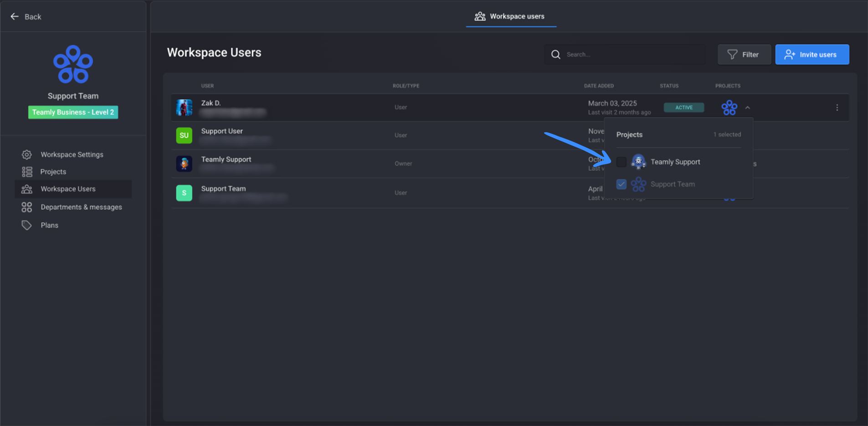Click Teamly Support's avatar in user list
868x426 pixels.
tap(184, 163)
